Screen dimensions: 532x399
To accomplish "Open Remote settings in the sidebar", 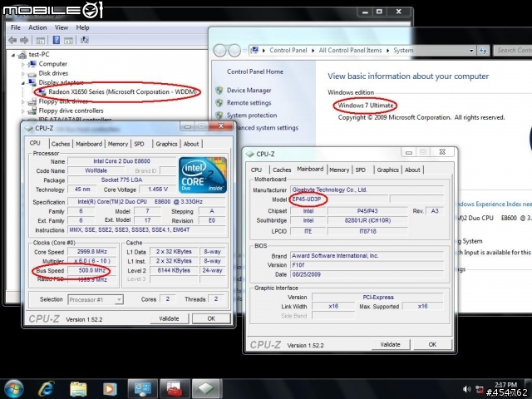I will pos(249,103).
